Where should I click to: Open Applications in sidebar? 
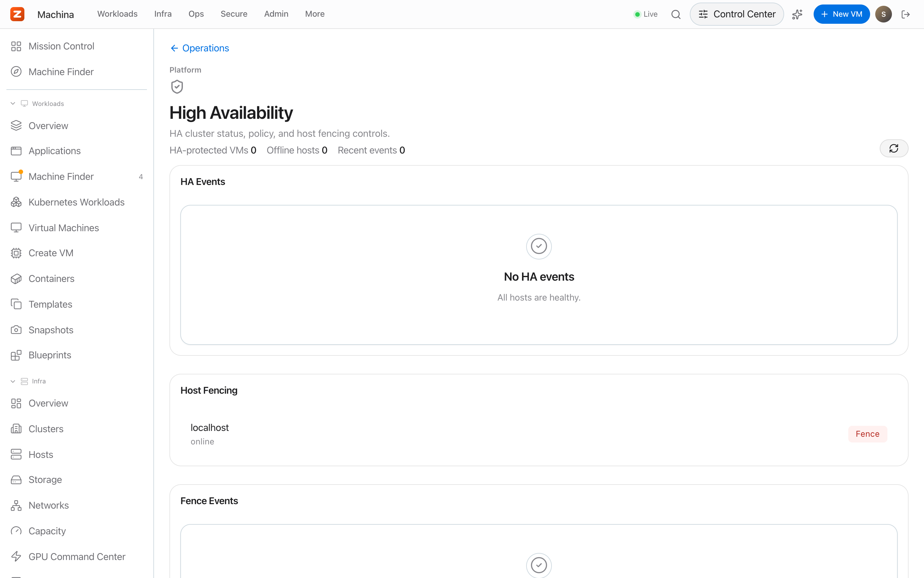coord(76,151)
